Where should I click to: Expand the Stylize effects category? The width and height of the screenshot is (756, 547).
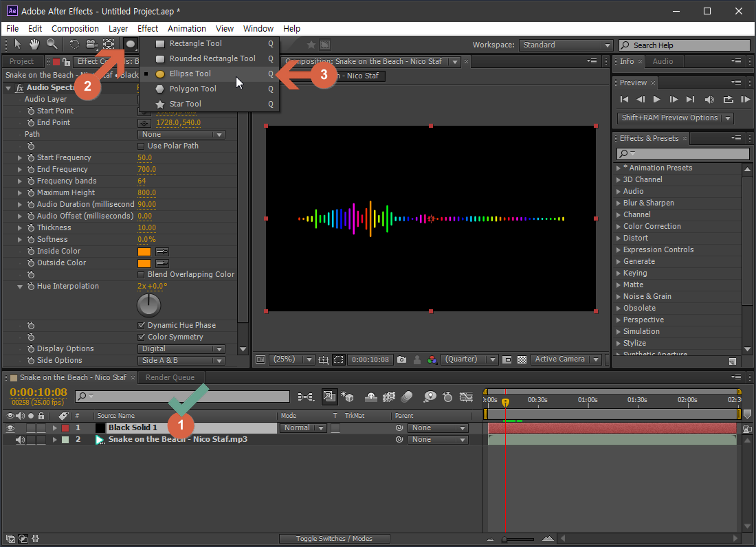(x=619, y=343)
